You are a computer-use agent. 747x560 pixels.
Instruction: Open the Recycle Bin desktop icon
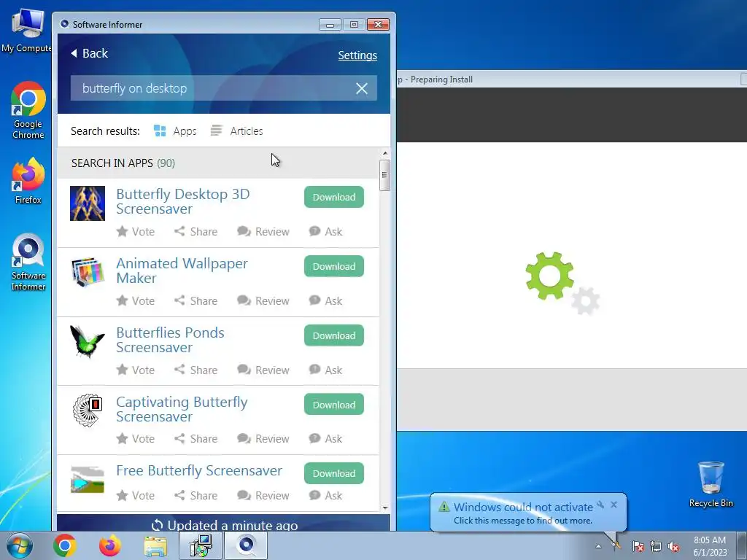click(711, 484)
